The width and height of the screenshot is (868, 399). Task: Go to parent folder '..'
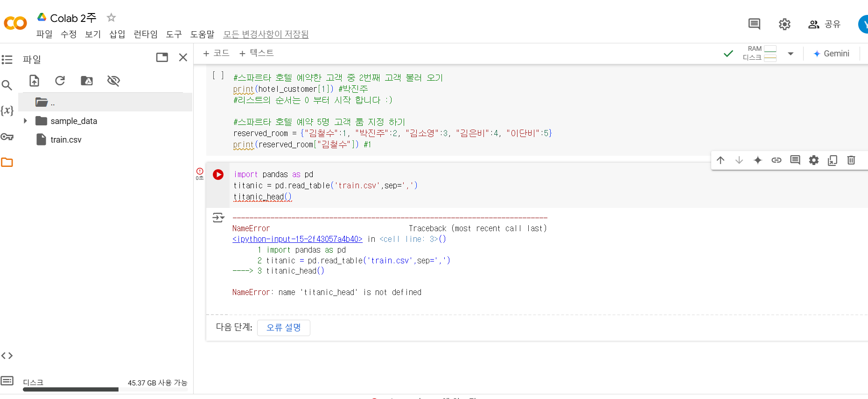[105, 102]
